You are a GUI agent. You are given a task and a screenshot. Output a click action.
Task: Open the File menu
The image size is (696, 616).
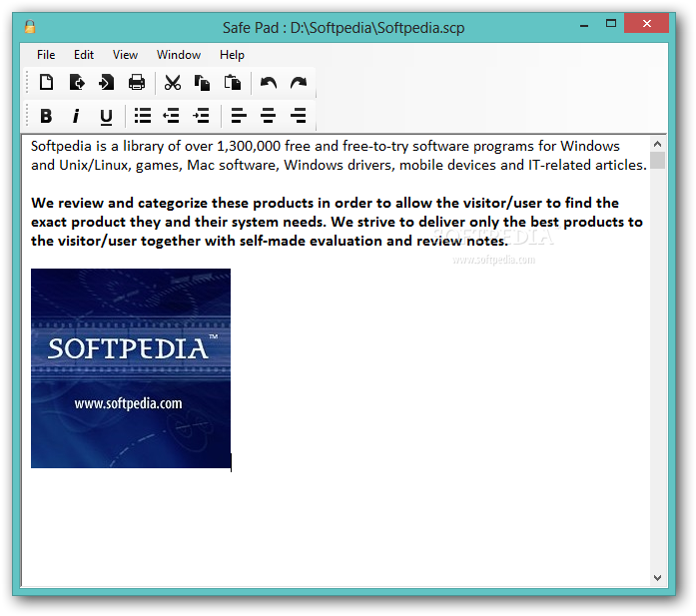coord(46,55)
